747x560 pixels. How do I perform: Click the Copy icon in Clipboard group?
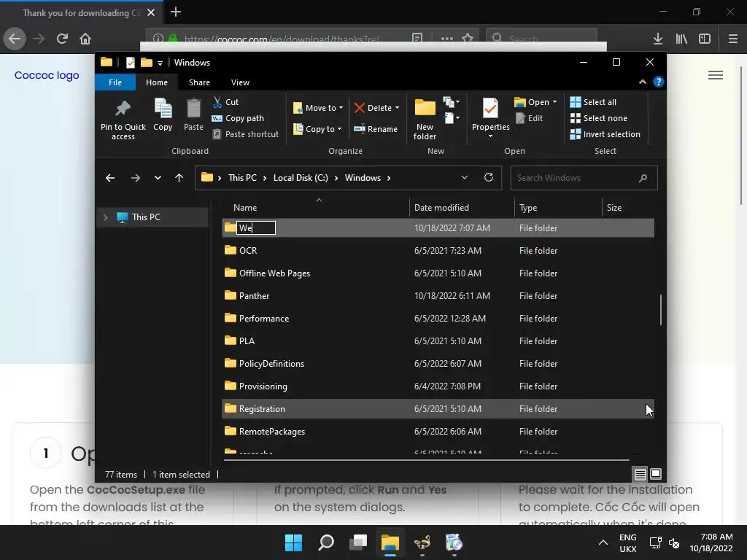(x=163, y=109)
